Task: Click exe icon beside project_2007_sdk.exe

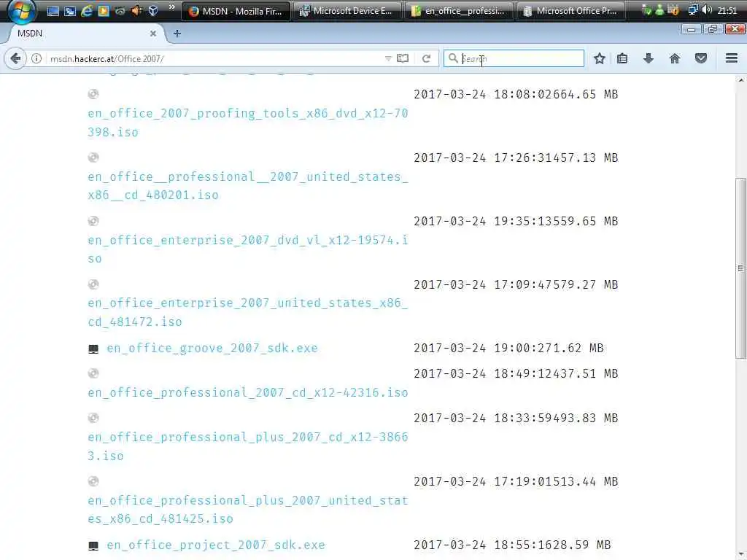Action: click(x=93, y=545)
